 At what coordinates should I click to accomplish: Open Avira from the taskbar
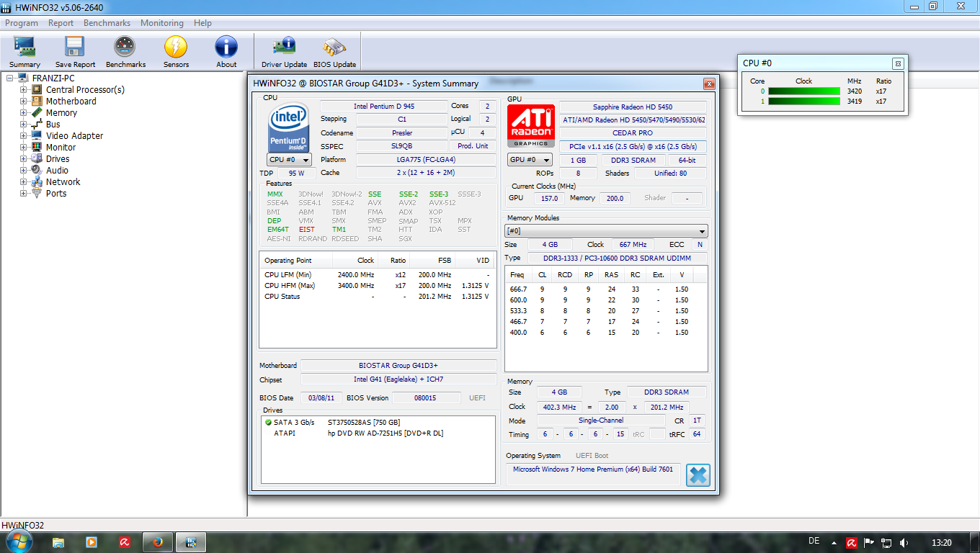pos(125,542)
